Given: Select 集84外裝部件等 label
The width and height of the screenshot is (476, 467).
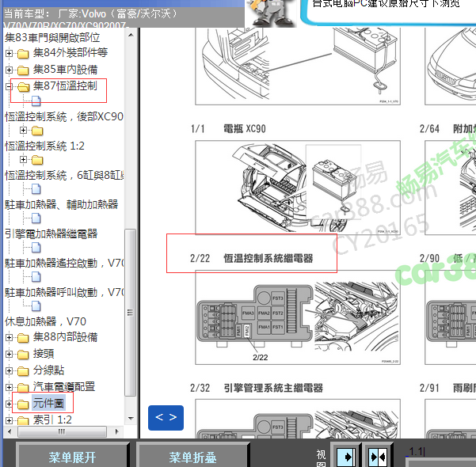Looking at the screenshot, I should point(70,53).
